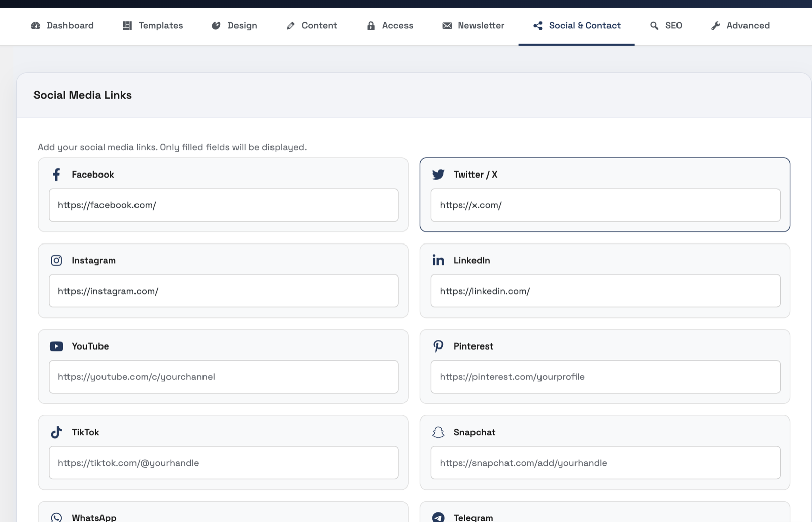Click the Instagram camera icon
Screen dimensions: 812x522
(x=56, y=260)
